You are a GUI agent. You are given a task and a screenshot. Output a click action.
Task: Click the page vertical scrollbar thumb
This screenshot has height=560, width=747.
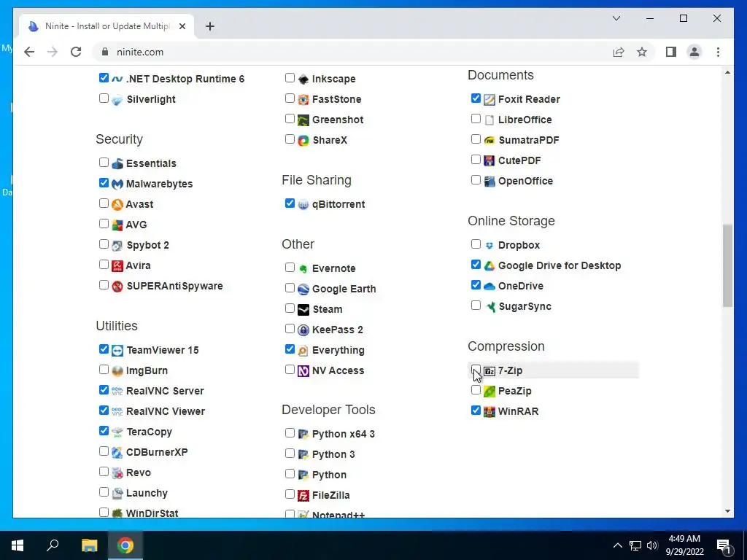[727, 265]
